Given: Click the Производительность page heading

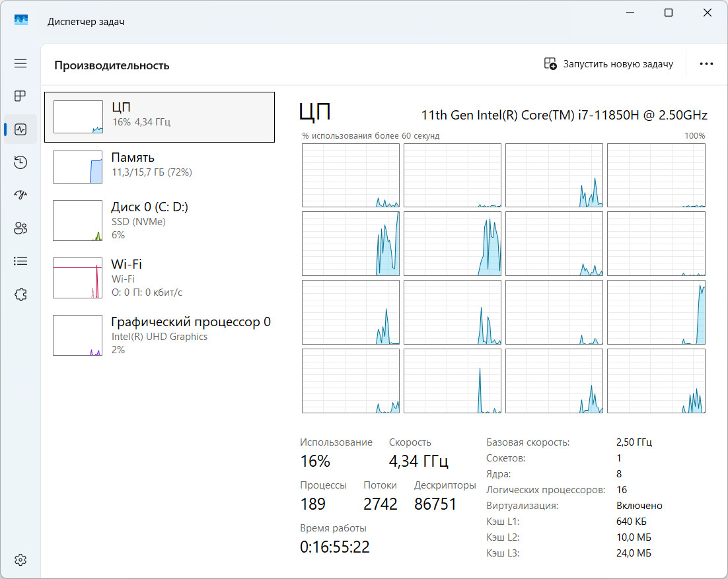Looking at the screenshot, I should (112, 66).
